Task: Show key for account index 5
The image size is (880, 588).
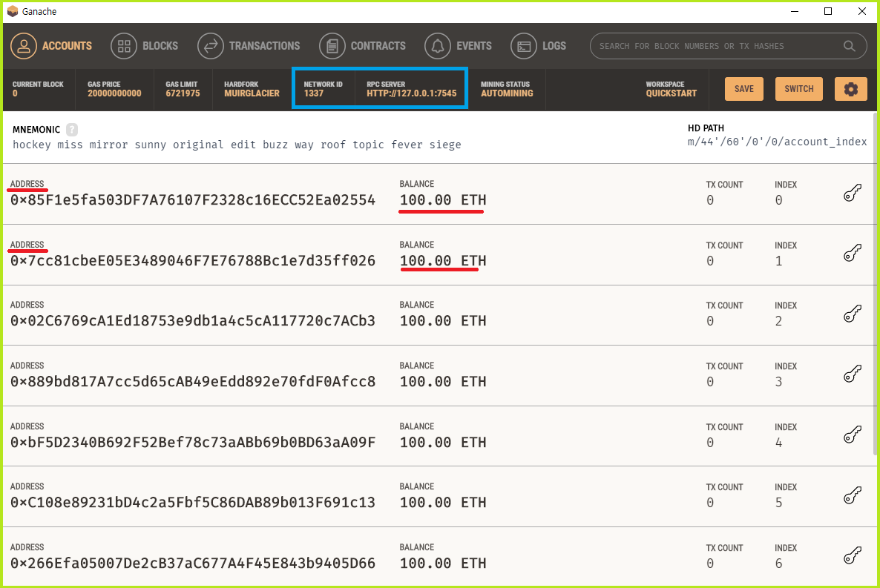Action: point(853,495)
